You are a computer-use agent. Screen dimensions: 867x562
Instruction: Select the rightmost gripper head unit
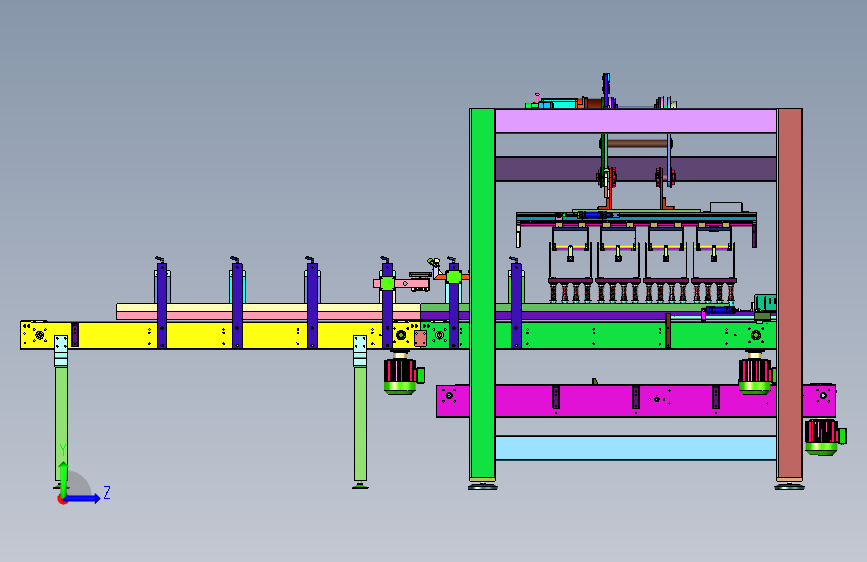714,264
